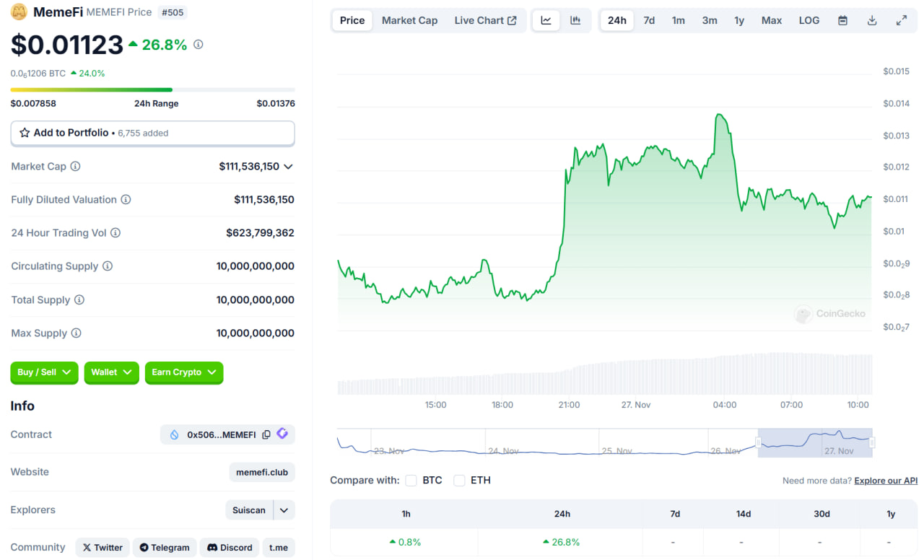Click the right handle of chart navigator
924x560 pixels.
872,442
